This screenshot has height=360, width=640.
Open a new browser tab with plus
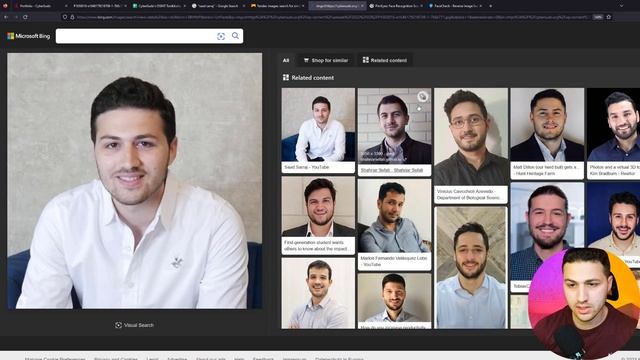click(x=490, y=6)
